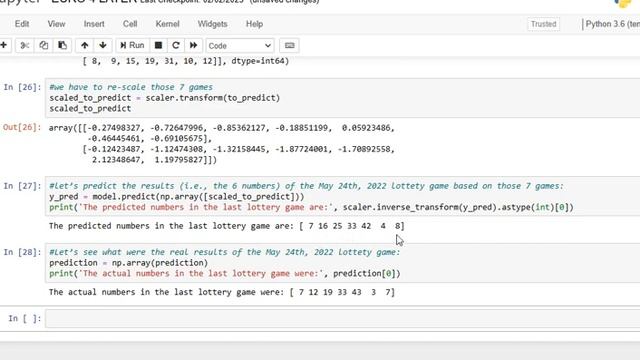Click the notebook title EURO 4 LATER

94,2
